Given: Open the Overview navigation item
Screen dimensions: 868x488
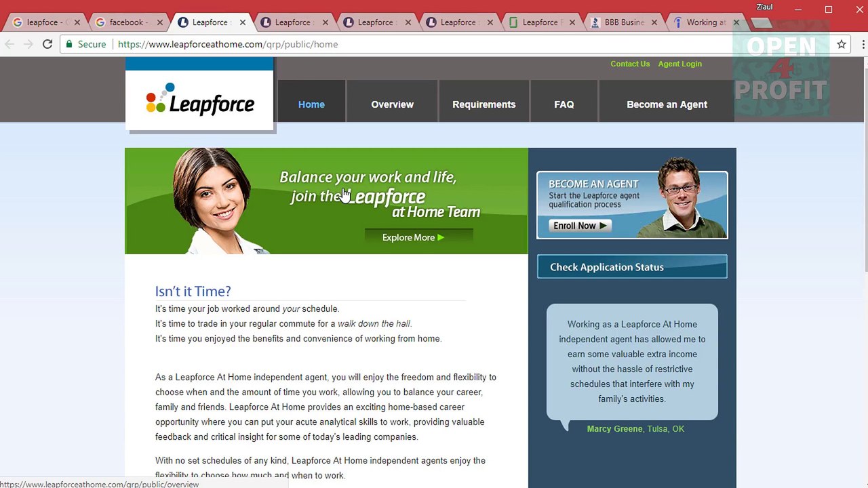Looking at the screenshot, I should click(392, 104).
